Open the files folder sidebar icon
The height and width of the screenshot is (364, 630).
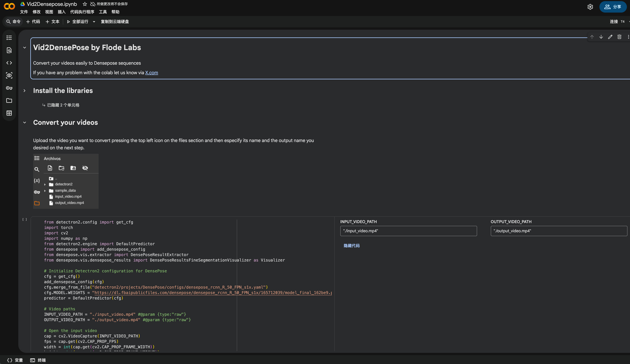pyautogui.click(x=9, y=101)
